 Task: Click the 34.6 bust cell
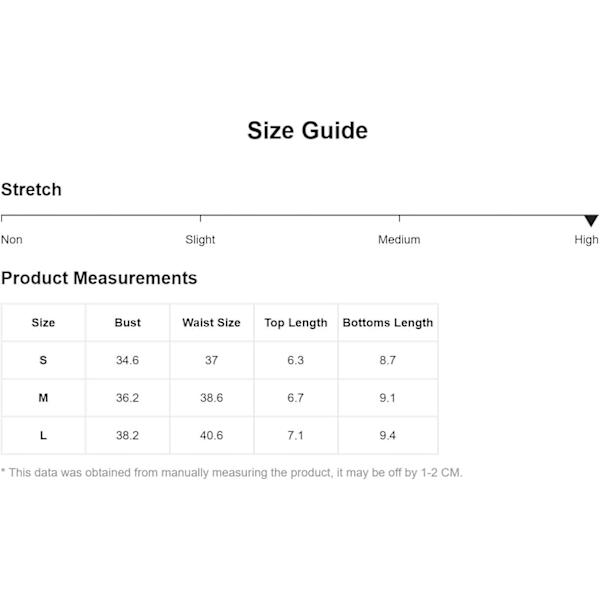(128, 360)
